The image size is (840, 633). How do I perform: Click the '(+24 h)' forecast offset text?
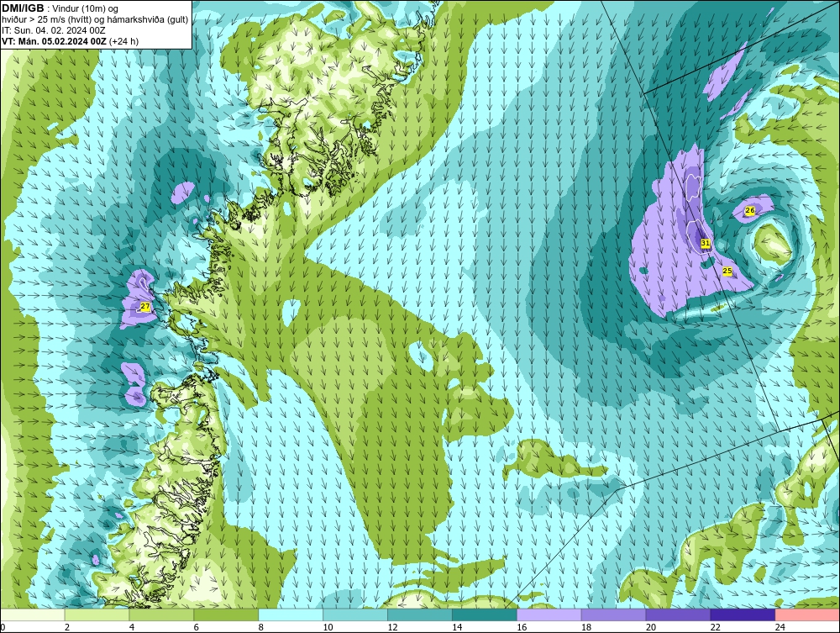(123, 41)
